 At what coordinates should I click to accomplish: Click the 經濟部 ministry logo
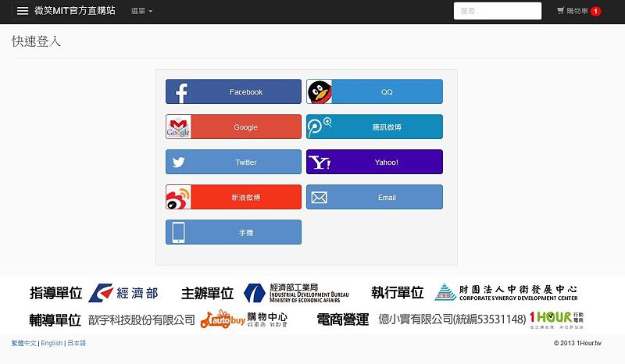(x=123, y=293)
